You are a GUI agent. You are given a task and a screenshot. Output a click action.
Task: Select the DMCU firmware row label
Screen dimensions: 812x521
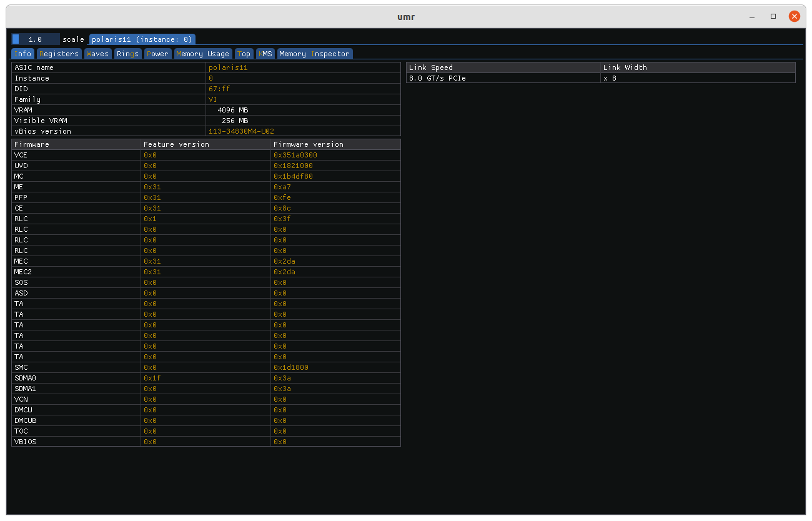click(x=23, y=410)
